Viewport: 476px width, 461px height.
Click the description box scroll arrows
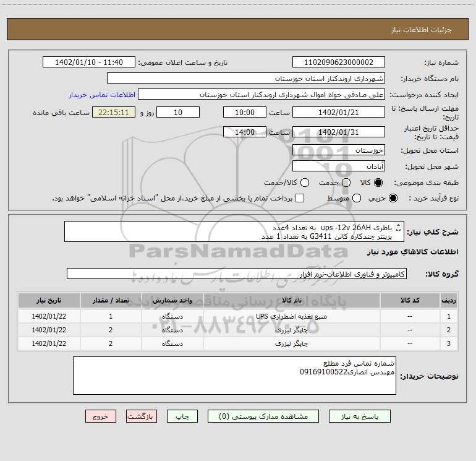(399, 227)
